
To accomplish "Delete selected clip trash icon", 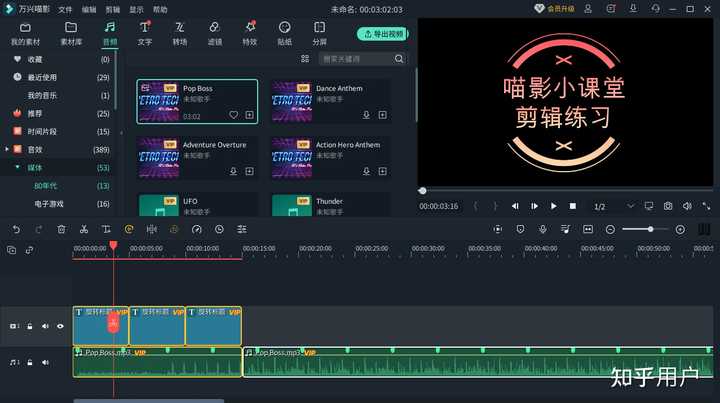I will [61, 229].
